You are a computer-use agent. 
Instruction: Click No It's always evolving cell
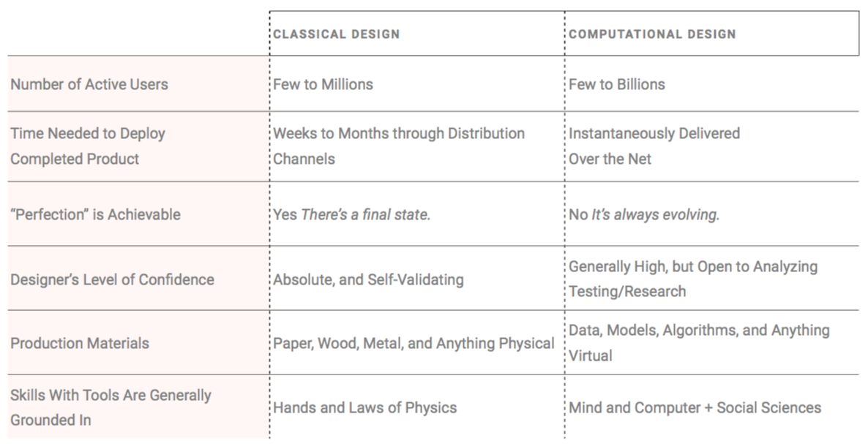pyautogui.click(x=644, y=214)
